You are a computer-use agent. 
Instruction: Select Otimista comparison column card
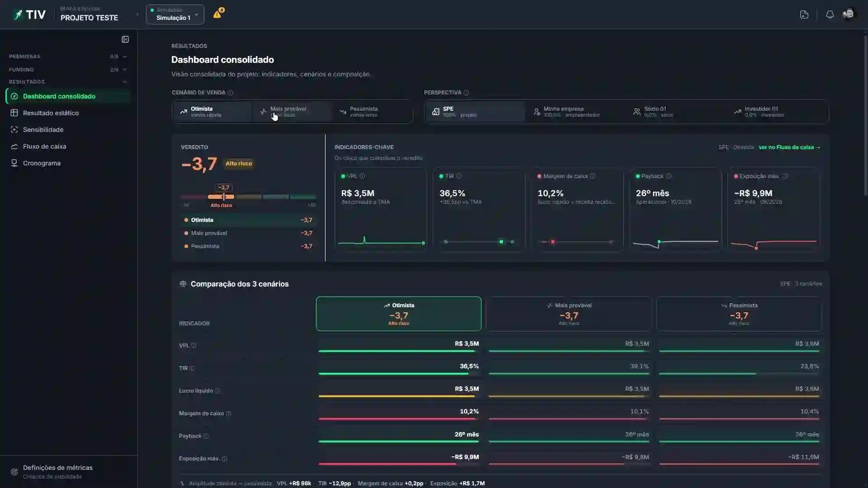398,314
